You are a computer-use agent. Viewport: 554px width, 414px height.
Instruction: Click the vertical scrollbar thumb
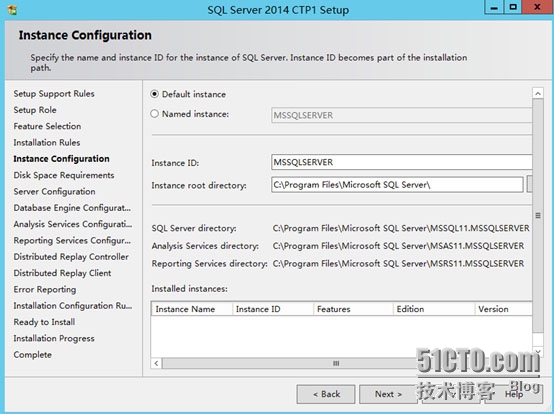tap(538, 215)
